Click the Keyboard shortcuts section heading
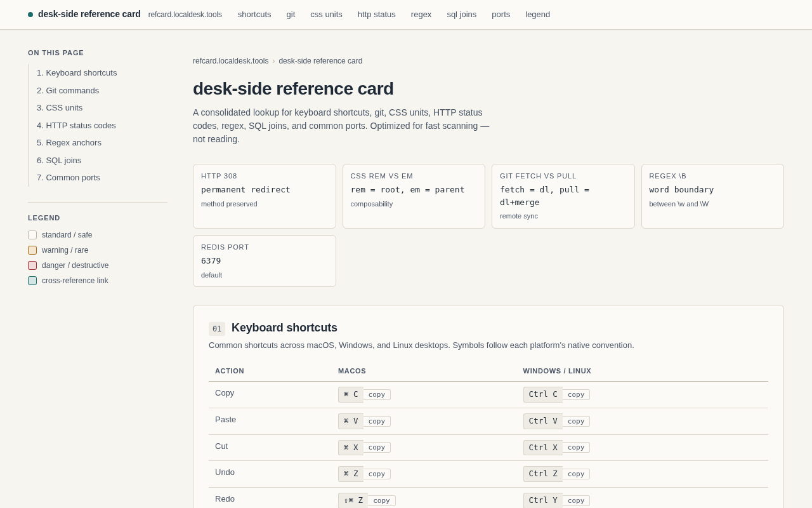812x508 pixels. (x=284, y=328)
